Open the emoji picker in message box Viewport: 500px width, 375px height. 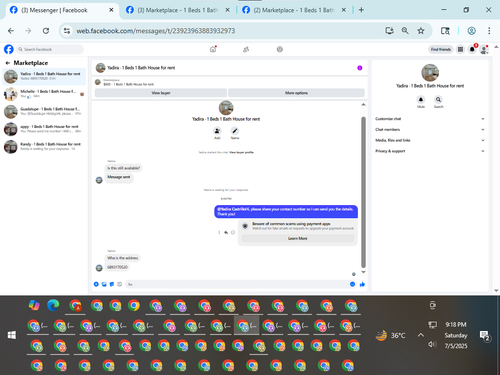(352, 284)
